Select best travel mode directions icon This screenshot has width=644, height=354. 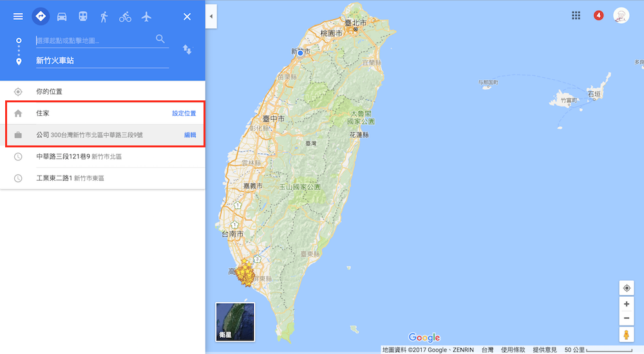point(41,17)
